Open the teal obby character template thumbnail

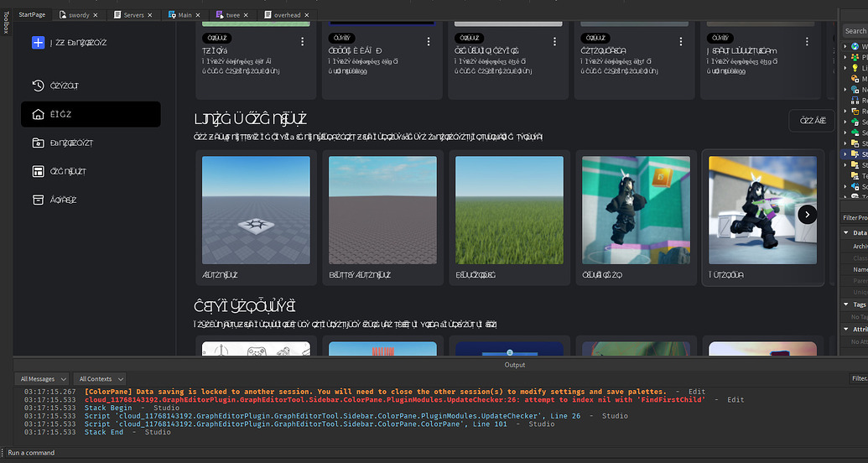pos(636,210)
